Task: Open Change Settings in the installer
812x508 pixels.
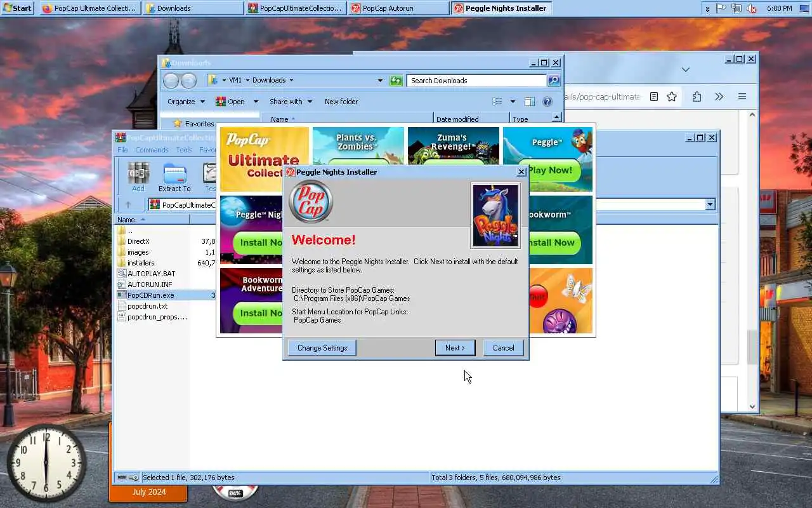Action: coord(322,348)
